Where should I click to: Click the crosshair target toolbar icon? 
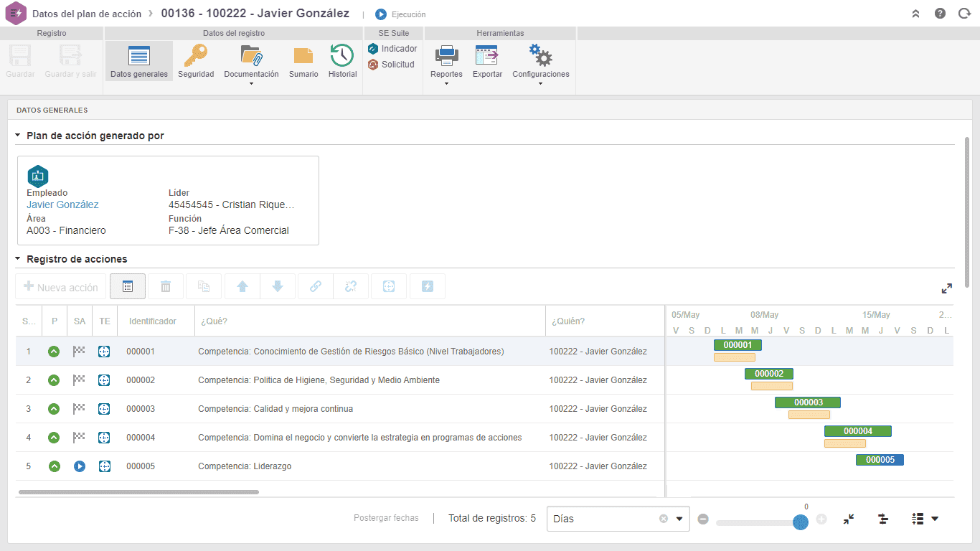(x=389, y=287)
